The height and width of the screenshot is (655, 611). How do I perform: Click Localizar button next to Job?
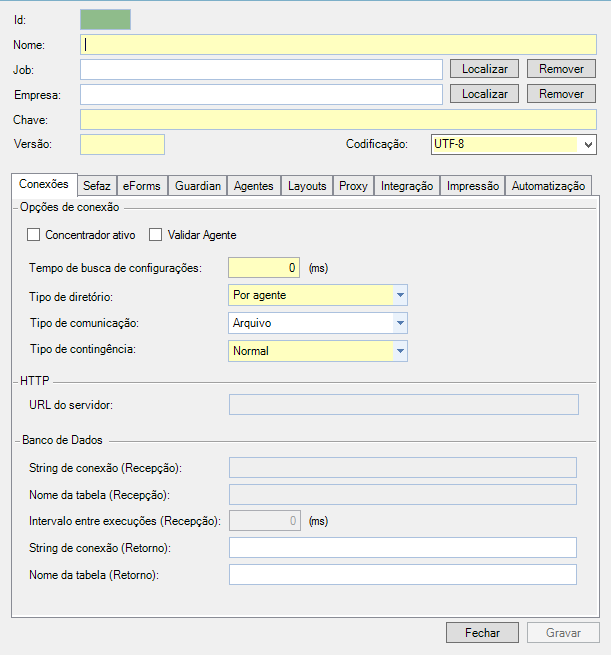click(485, 69)
